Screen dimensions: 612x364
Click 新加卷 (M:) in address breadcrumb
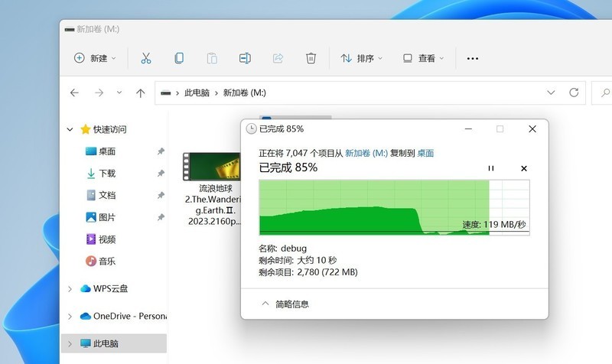(x=244, y=93)
